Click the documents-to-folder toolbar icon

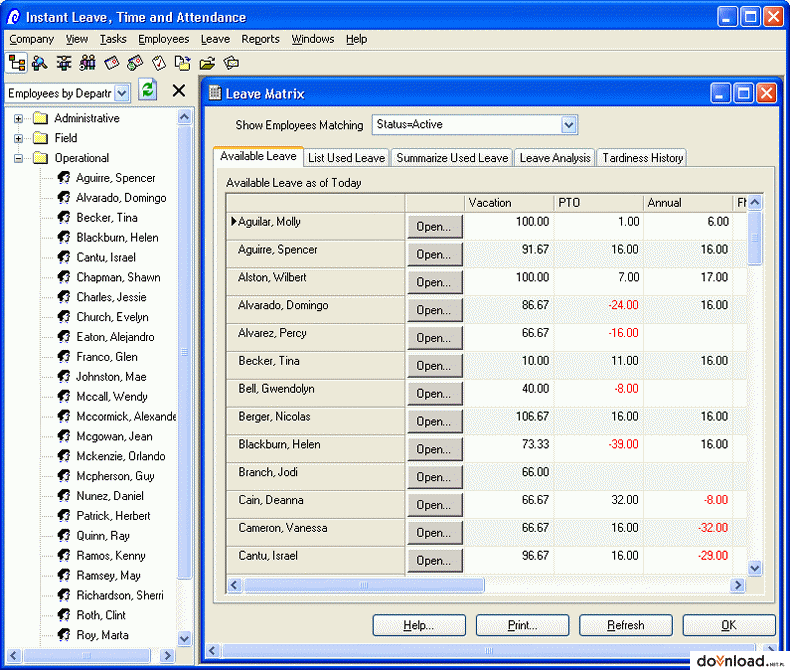point(182,63)
